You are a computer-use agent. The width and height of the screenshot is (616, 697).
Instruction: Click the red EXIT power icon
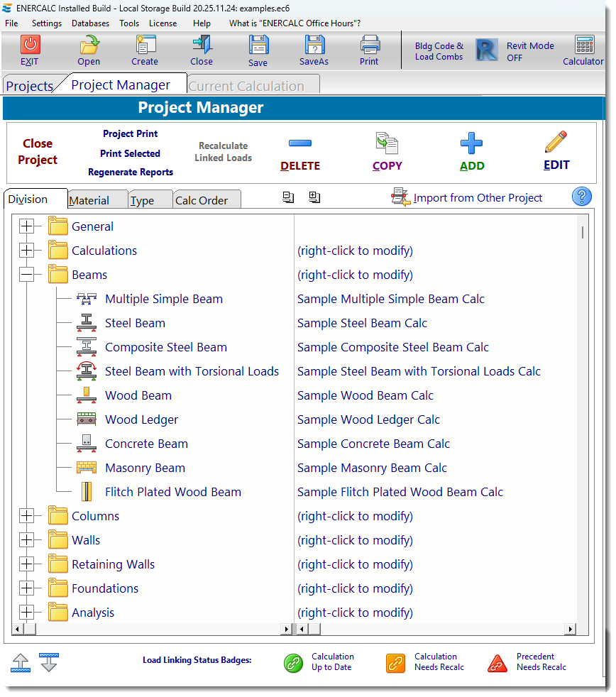[x=30, y=45]
